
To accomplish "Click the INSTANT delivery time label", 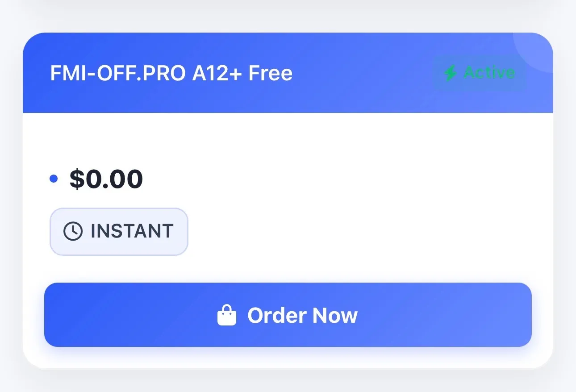I will point(132,231).
